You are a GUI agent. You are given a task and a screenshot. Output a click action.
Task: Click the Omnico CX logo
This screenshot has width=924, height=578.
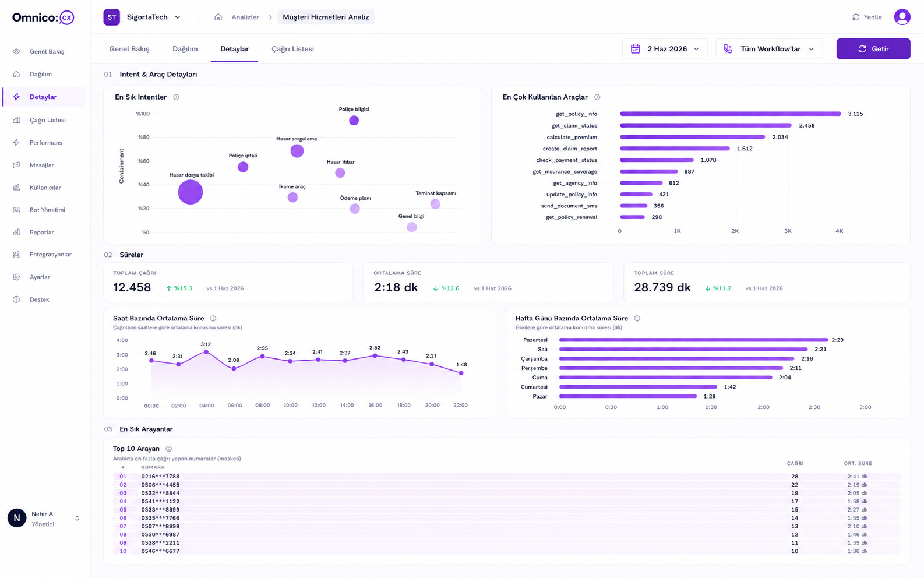(x=43, y=17)
